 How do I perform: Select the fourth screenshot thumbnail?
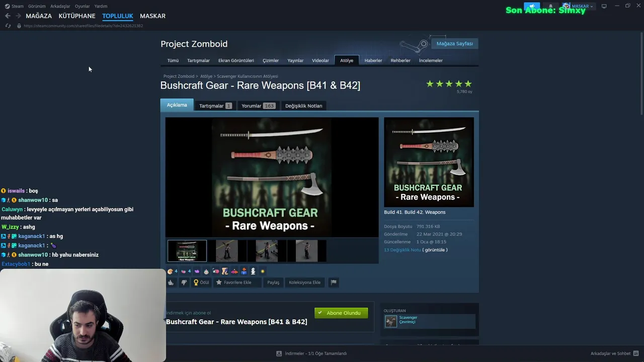coord(306,251)
